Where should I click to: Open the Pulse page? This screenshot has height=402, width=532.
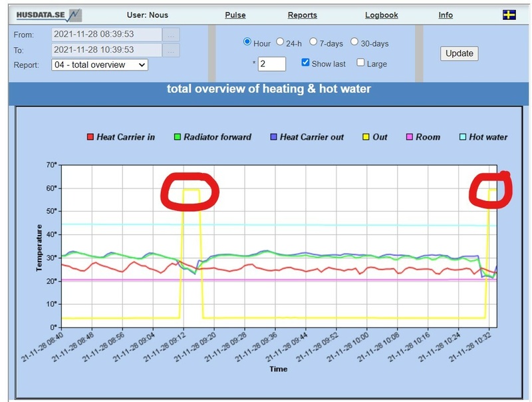[235, 15]
